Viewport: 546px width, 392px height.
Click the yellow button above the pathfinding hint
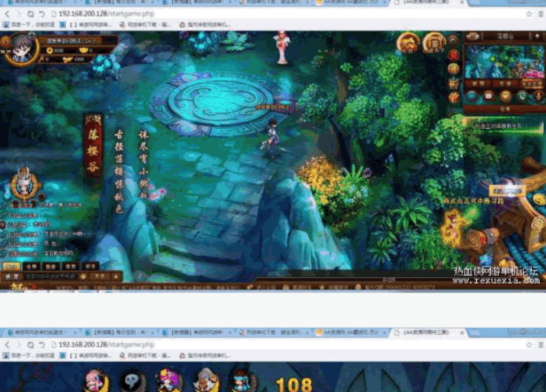tap(508, 191)
